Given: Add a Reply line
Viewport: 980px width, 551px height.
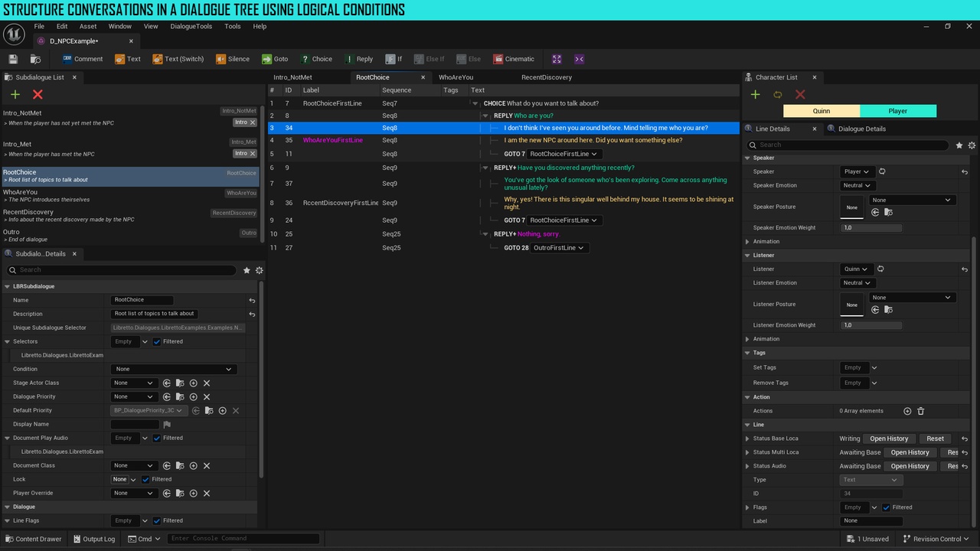Looking at the screenshot, I should (x=358, y=59).
